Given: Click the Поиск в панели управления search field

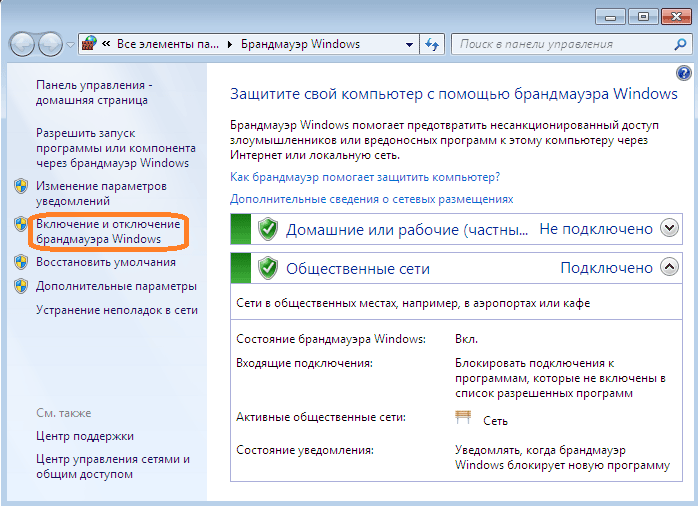Looking at the screenshot, I should coord(560,45).
